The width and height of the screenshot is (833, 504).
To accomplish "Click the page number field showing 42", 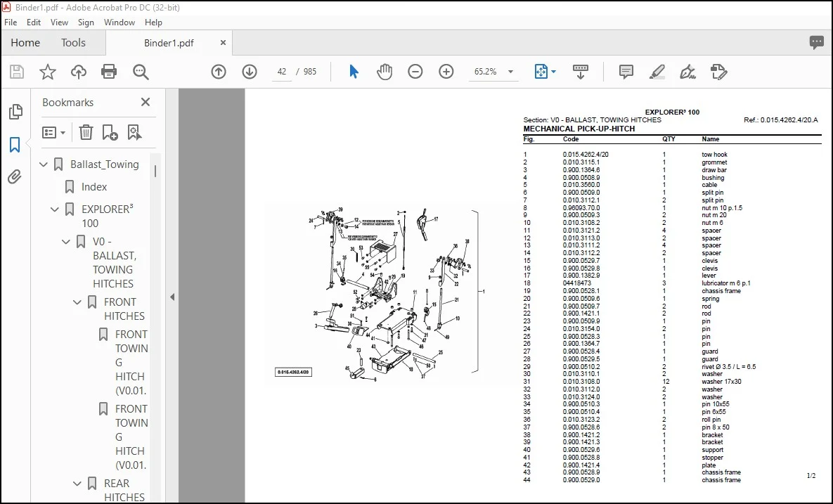I will 282,72.
